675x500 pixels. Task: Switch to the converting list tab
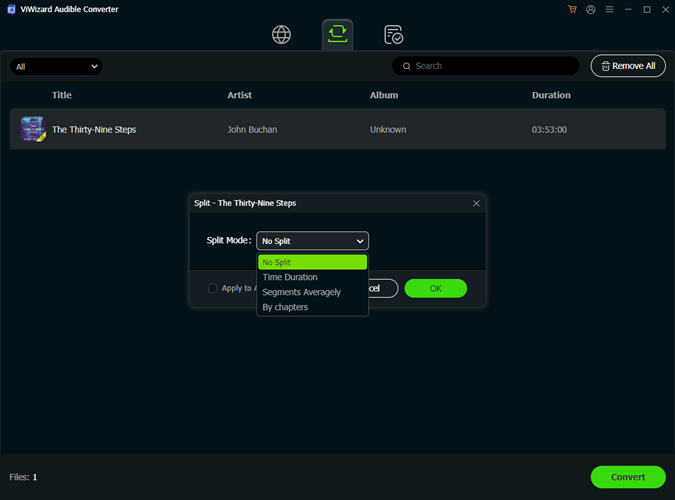coord(338,34)
